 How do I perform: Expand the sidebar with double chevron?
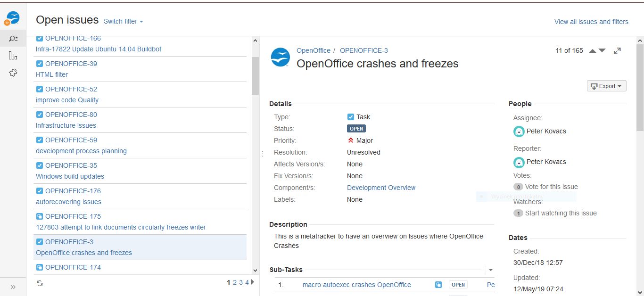point(13,287)
